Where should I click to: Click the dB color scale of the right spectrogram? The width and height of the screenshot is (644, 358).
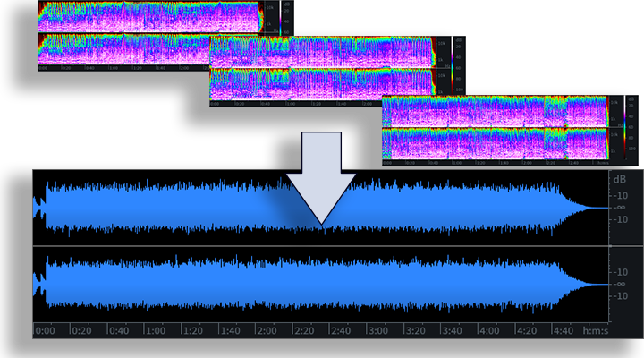pos(625,128)
